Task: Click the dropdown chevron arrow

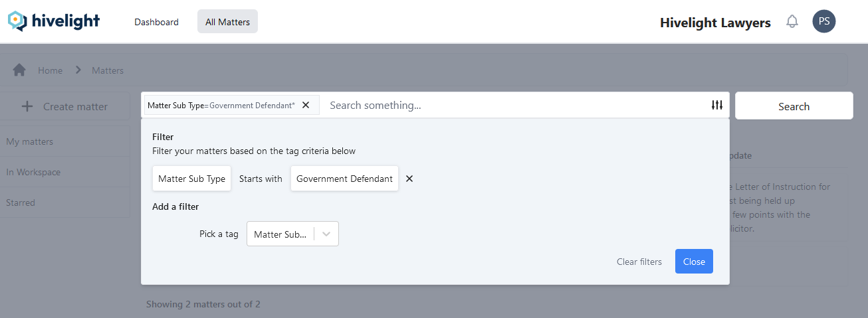Action: click(326, 234)
